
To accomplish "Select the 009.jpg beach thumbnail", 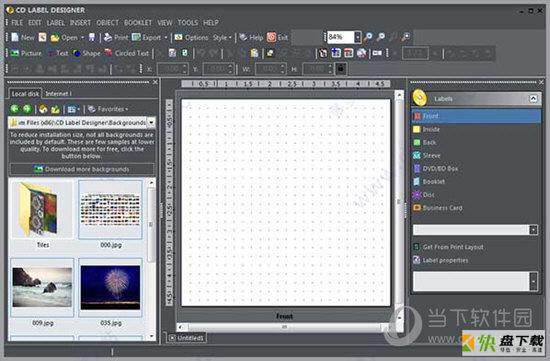I will coord(42,292).
